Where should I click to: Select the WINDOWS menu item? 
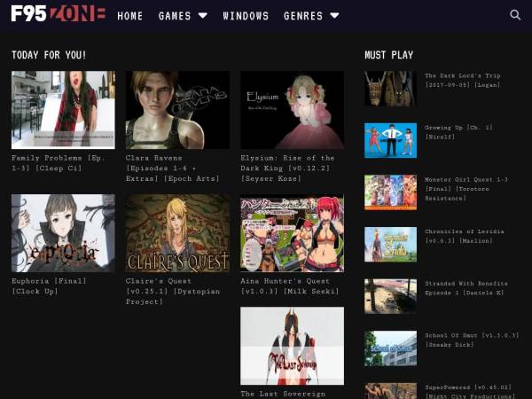[x=246, y=16]
